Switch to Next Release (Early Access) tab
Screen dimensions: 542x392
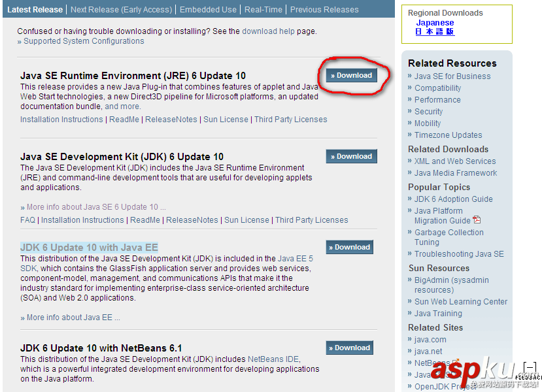(x=121, y=10)
